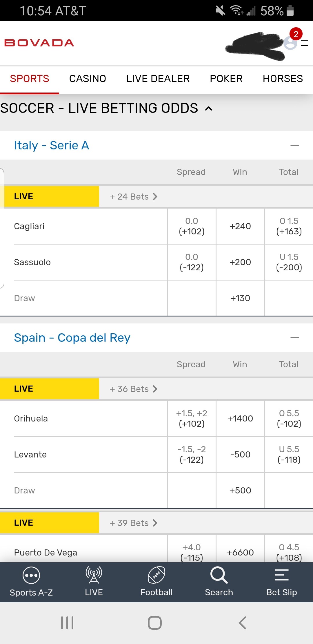Switch to the Casino tab
Viewport: 313px width, 644px height.
[88, 79]
